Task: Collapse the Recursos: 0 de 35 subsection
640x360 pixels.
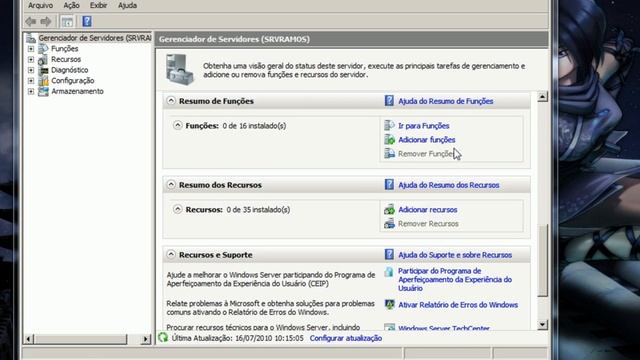Action: click(x=178, y=209)
